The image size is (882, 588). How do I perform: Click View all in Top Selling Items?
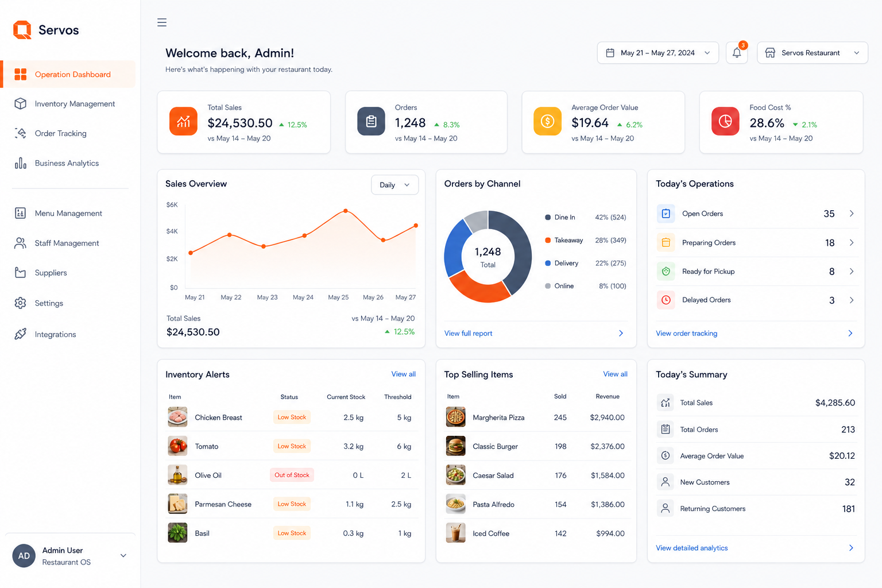[615, 374]
